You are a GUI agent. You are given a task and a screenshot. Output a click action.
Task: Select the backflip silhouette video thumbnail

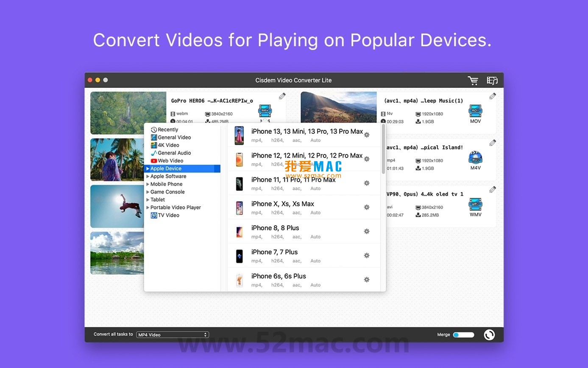(x=117, y=206)
